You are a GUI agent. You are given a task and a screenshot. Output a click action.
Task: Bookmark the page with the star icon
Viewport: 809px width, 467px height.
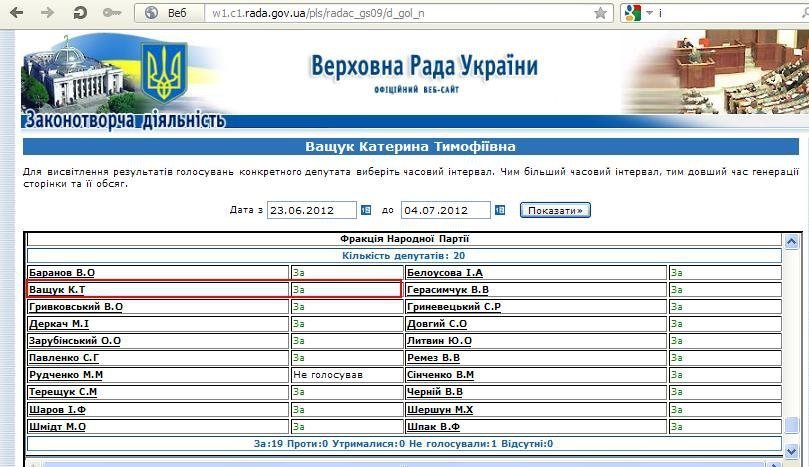600,13
